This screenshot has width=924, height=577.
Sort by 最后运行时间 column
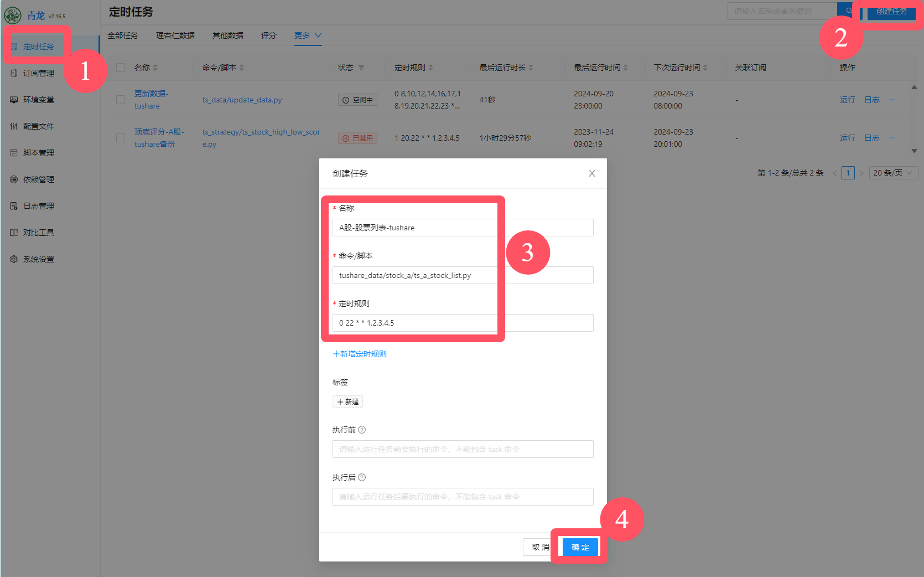626,68
